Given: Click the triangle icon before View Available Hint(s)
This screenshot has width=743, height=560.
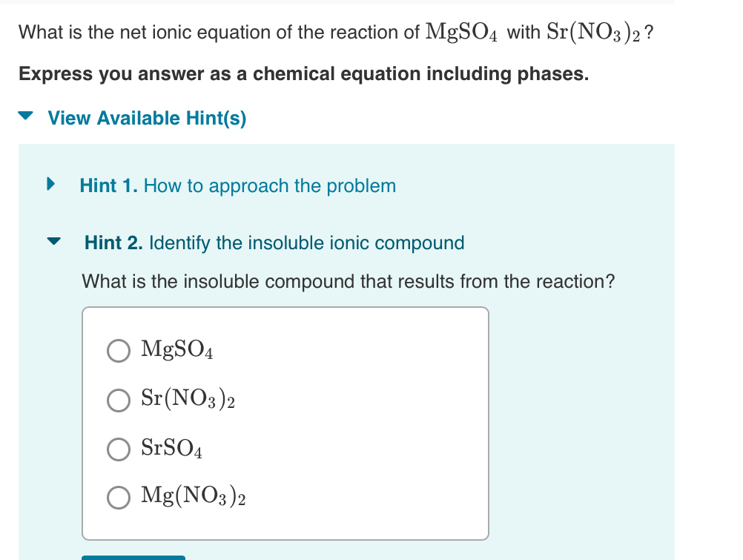Looking at the screenshot, I should click(27, 117).
